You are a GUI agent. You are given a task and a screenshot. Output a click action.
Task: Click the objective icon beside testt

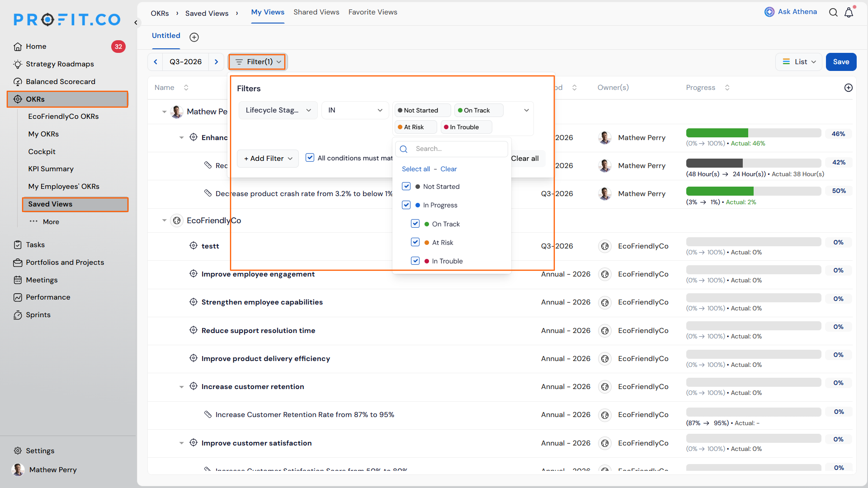[193, 246]
